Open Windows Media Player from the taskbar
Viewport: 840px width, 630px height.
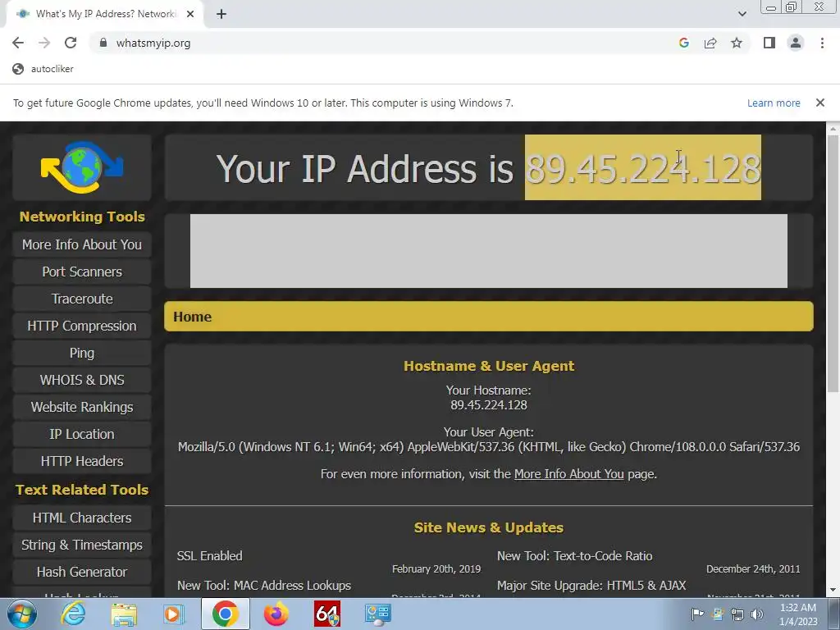[174, 614]
